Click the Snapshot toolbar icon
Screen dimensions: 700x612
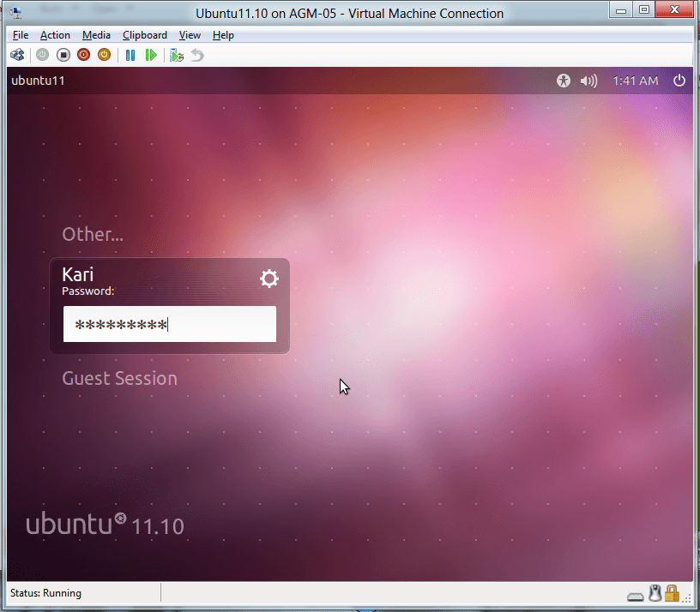click(177, 56)
